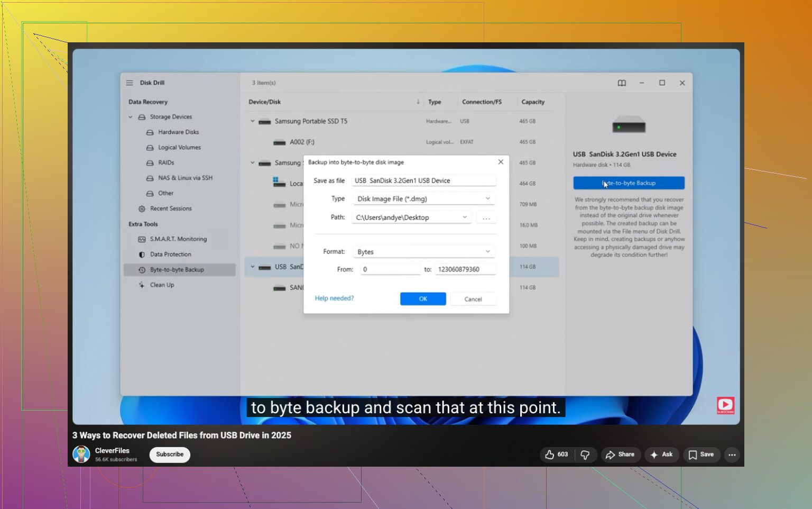Open Recent Sessions

click(171, 209)
